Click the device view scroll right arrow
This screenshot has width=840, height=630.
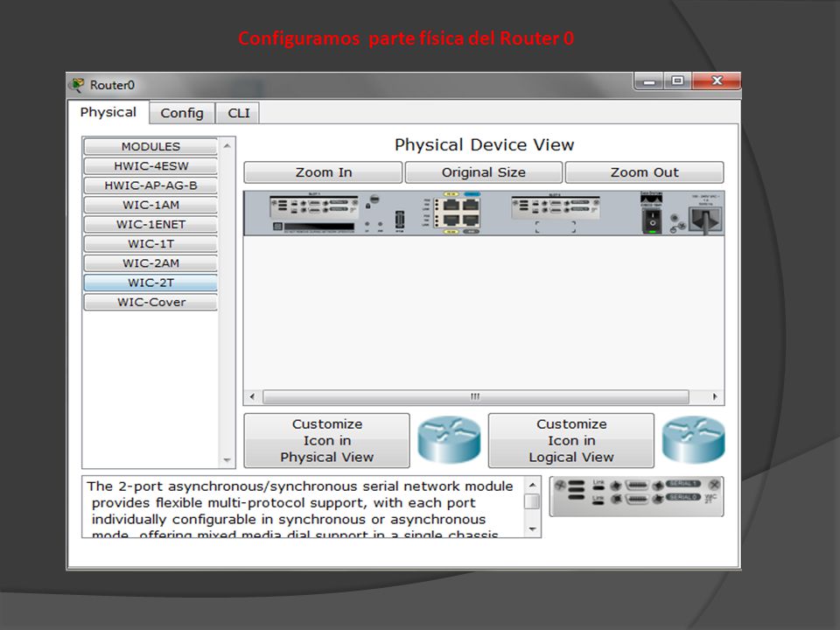tap(715, 397)
